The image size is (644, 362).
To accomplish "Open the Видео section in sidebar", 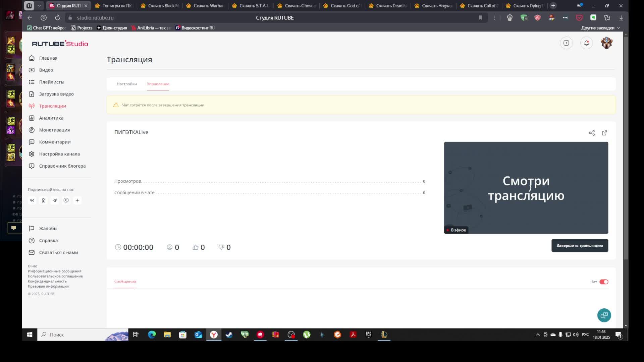I will coord(46,70).
